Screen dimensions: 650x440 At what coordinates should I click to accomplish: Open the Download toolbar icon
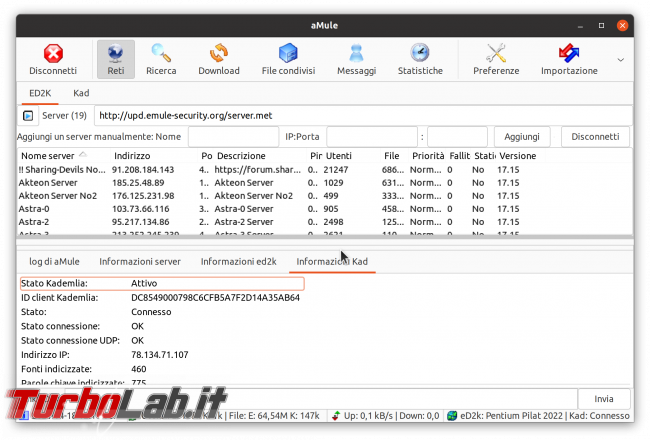tap(219, 59)
